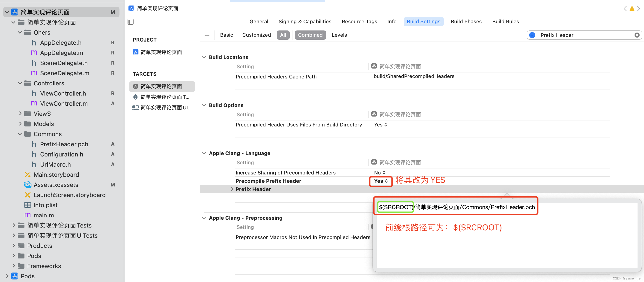Viewport: 644px width, 282px height.
Task: Click the Tests target icon
Action: click(136, 96)
